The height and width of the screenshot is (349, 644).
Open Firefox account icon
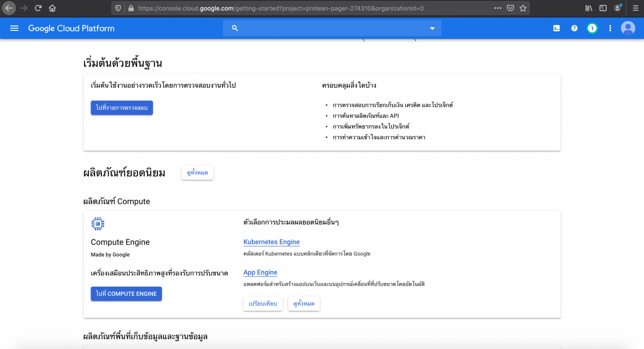[x=617, y=8]
